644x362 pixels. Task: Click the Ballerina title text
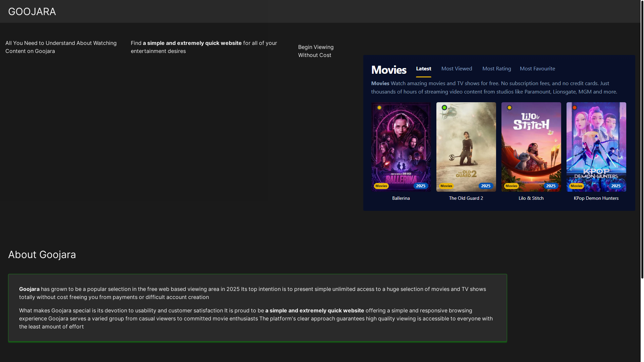(x=401, y=198)
